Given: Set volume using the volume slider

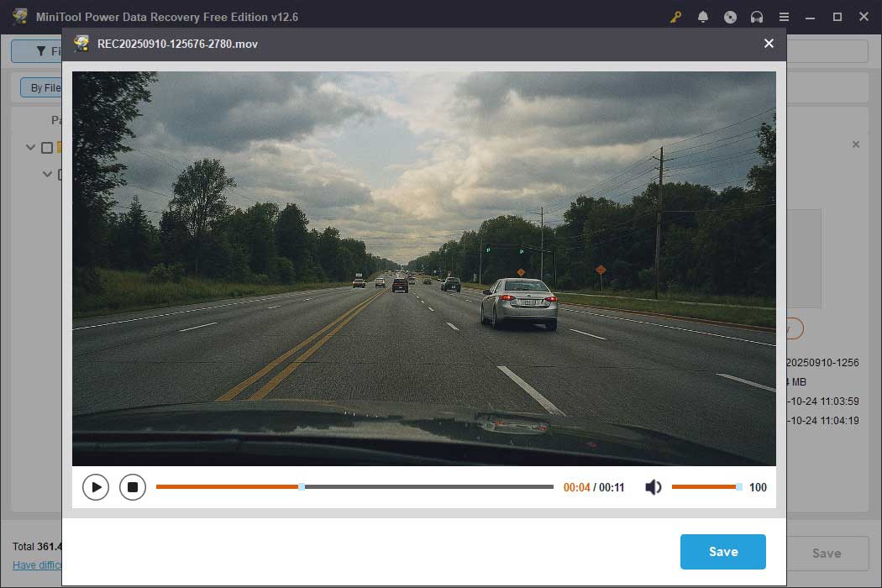Looking at the screenshot, I should click(x=706, y=486).
